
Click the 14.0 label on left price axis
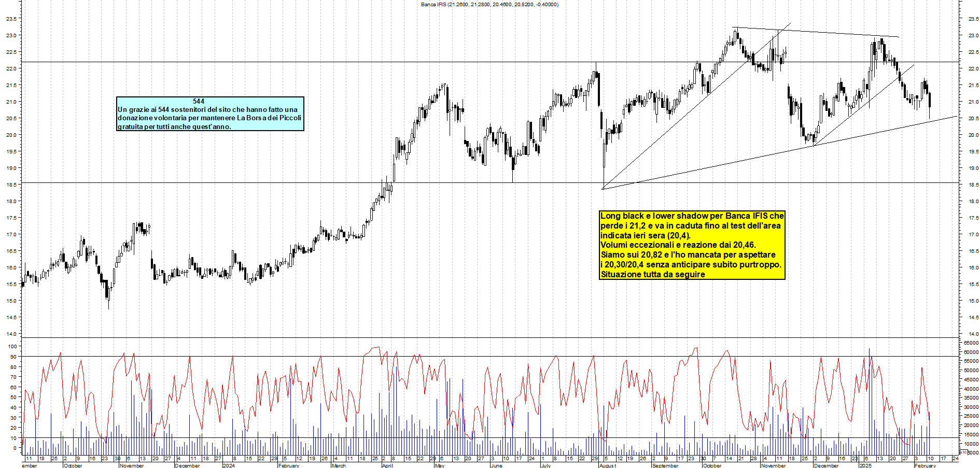tap(11, 334)
